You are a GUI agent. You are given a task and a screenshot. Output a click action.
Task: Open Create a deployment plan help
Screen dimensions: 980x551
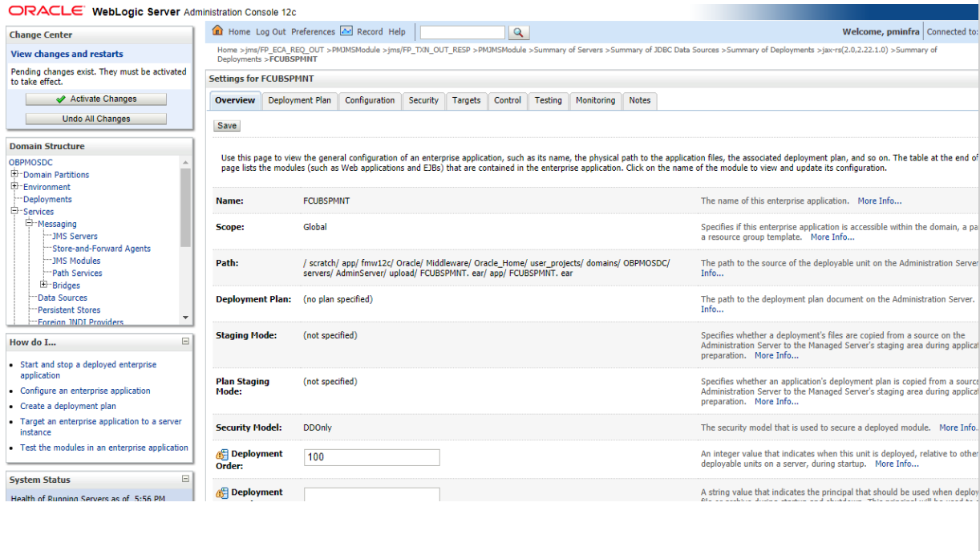pos(68,406)
